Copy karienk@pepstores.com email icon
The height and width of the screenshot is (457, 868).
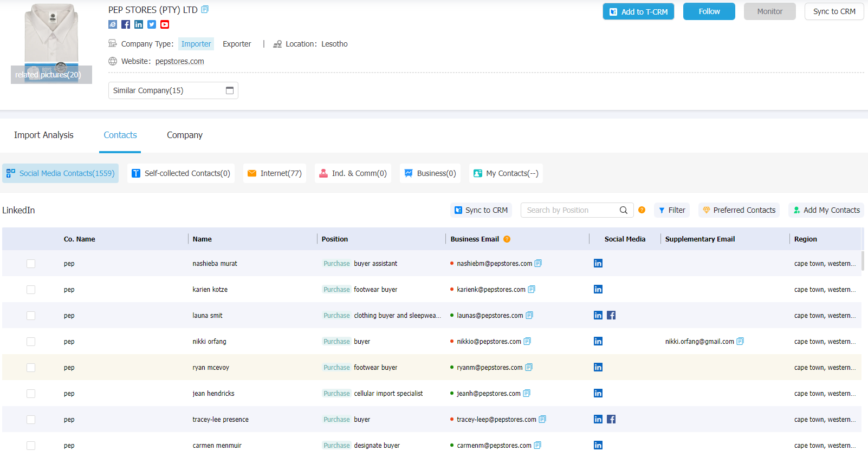pyautogui.click(x=532, y=290)
